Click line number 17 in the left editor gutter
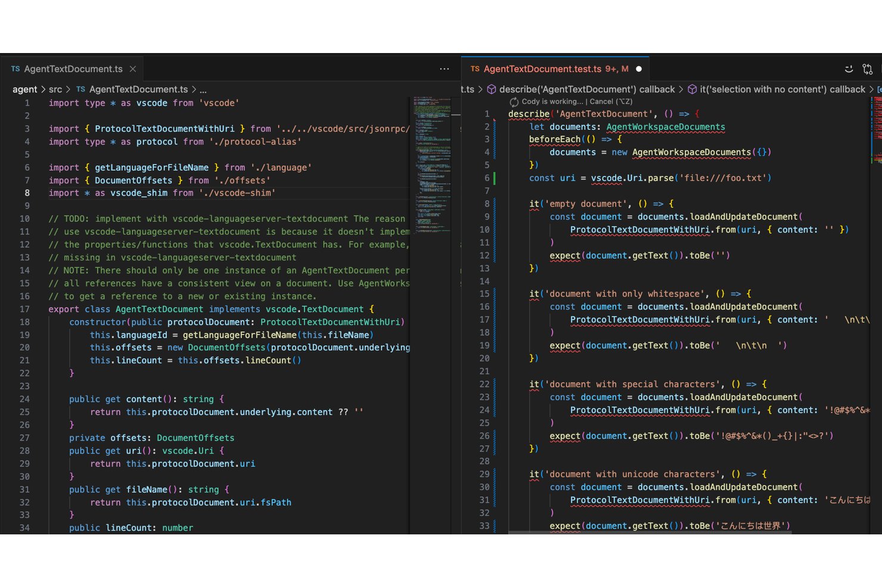This screenshot has width=882, height=588. pos(24,309)
